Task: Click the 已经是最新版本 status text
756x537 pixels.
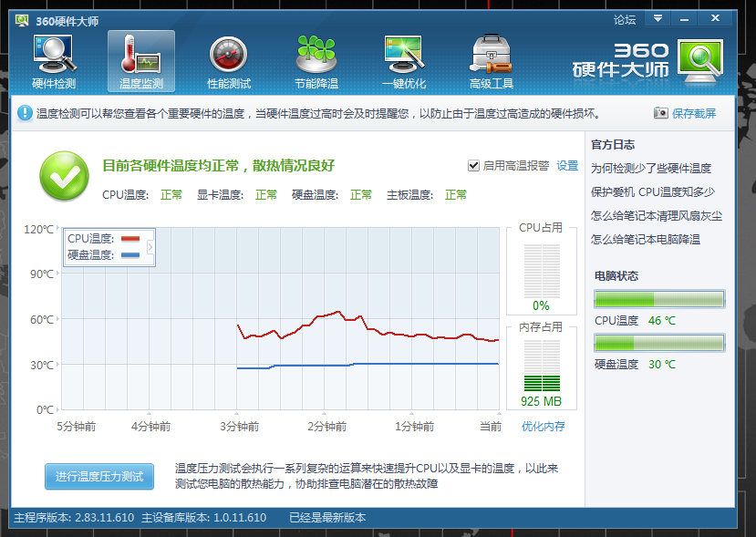Action: tap(327, 518)
